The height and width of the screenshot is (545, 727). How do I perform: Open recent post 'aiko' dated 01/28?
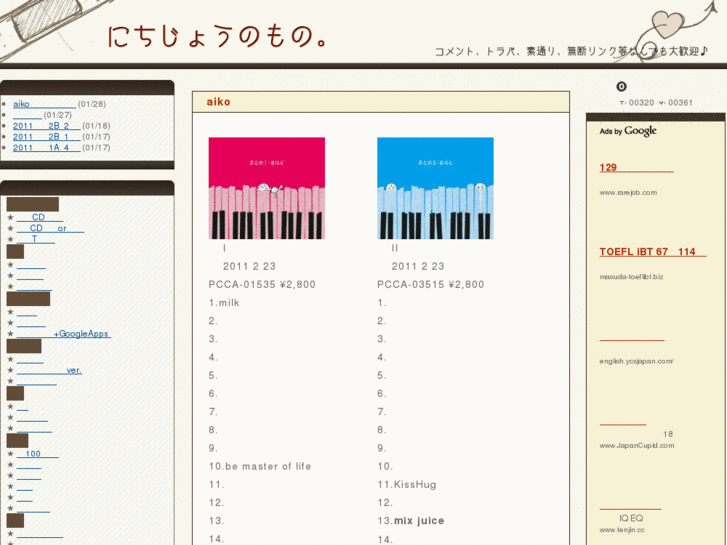click(x=45, y=104)
